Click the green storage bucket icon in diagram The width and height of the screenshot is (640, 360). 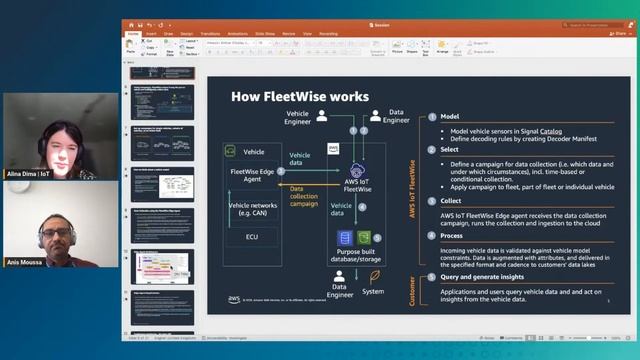[x=364, y=237]
